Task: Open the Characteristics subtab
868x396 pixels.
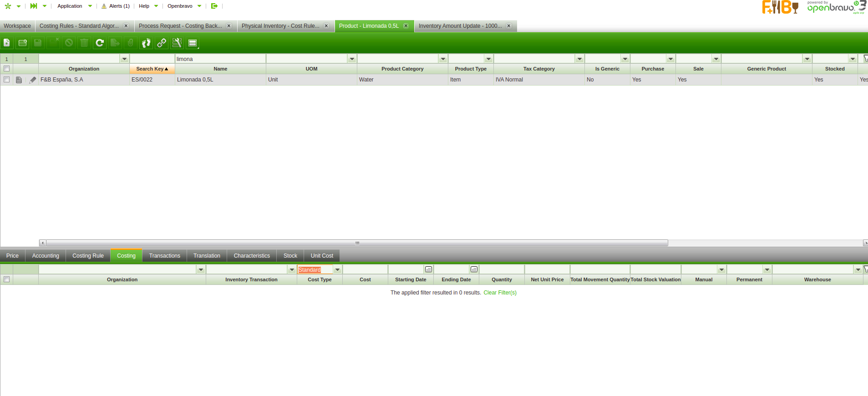Action: click(252, 256)
